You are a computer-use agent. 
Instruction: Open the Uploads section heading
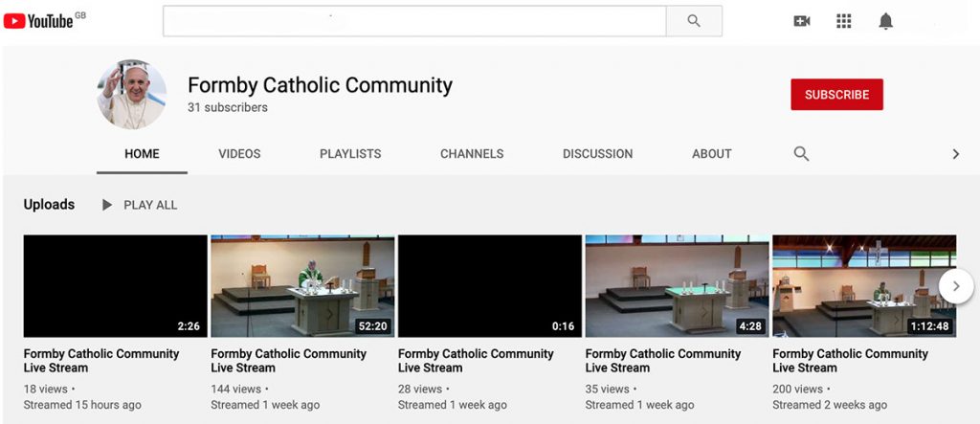(x=49, y=205)
